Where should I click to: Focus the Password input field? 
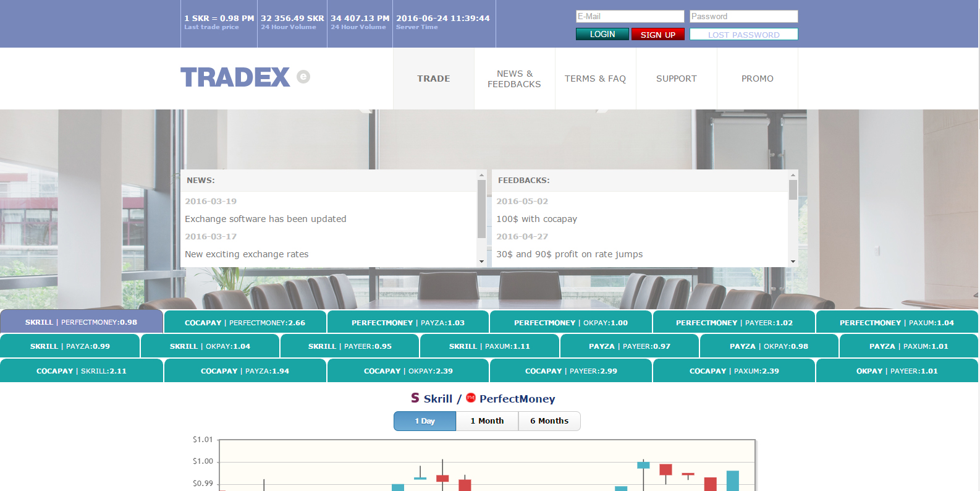743,17
